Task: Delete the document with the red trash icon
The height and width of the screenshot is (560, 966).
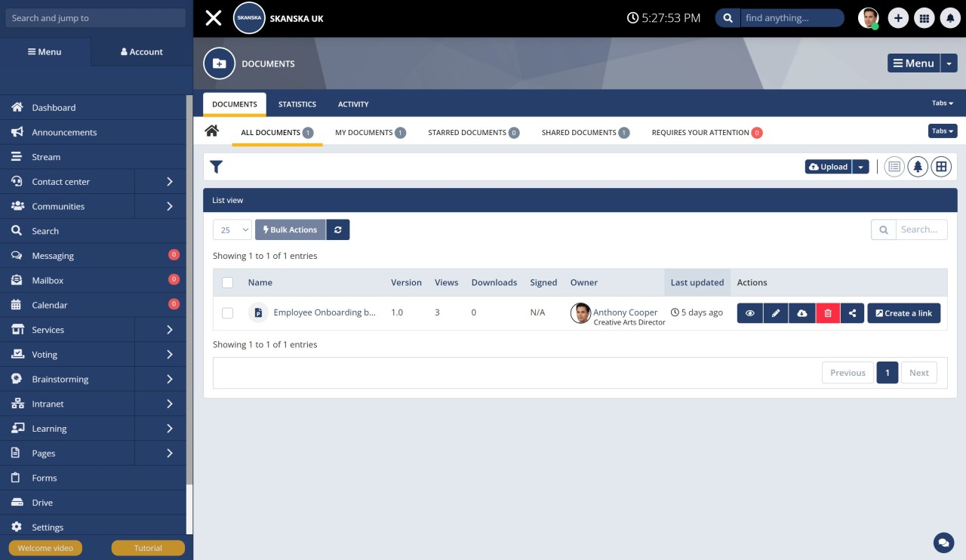Action: [827, 313]
